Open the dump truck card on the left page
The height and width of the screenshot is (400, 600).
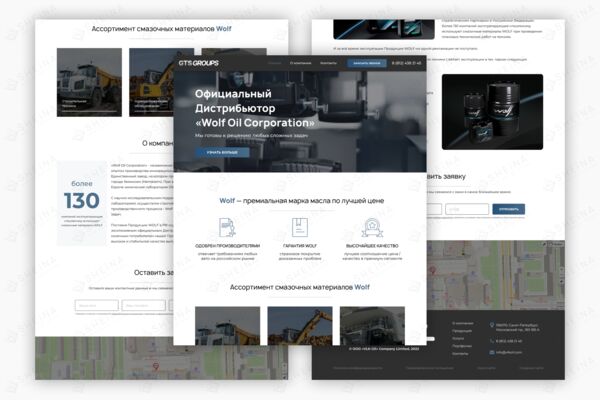tap(89, 82)
